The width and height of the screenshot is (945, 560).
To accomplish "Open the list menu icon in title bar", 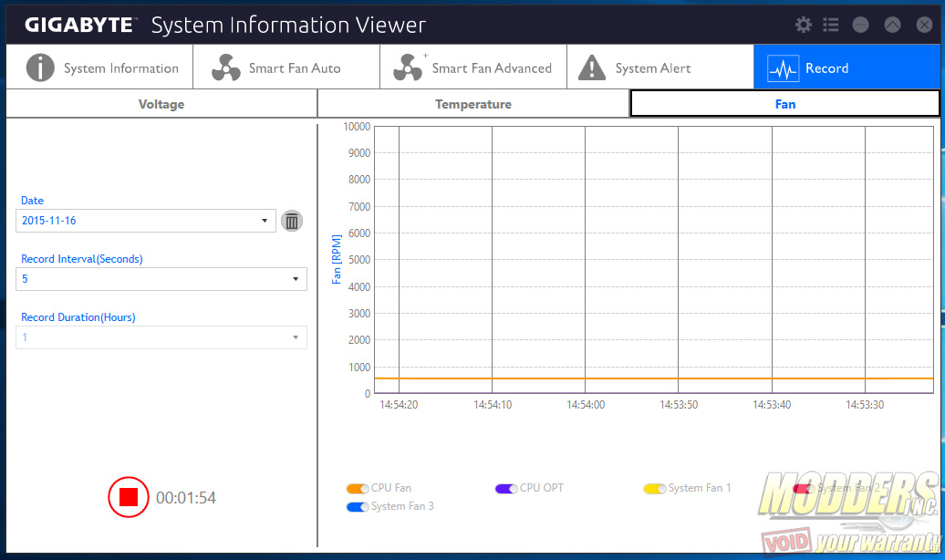I will click(x=830, y=25).
